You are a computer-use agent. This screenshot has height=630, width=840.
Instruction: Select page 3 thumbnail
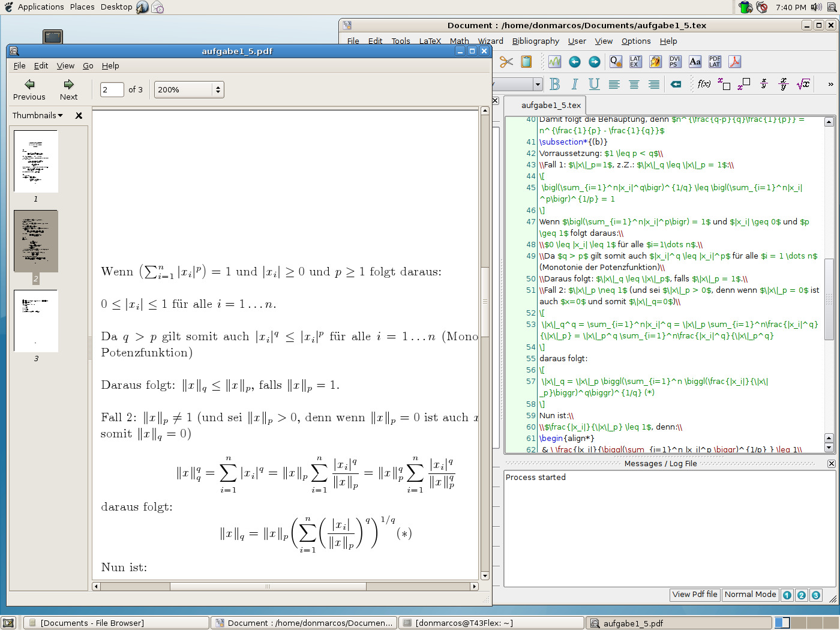click(36, 321)
